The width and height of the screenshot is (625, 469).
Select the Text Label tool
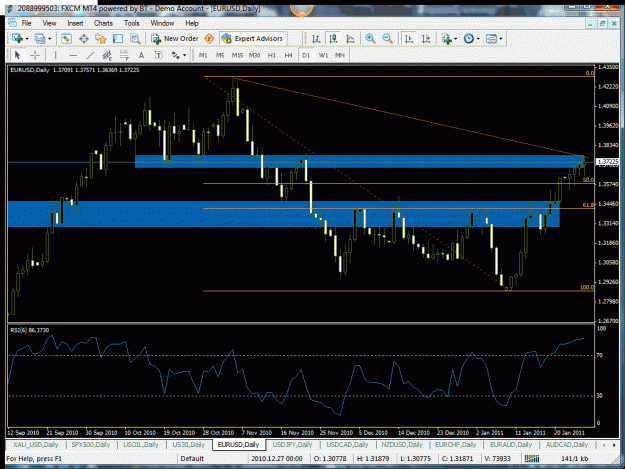coord(158,55)
